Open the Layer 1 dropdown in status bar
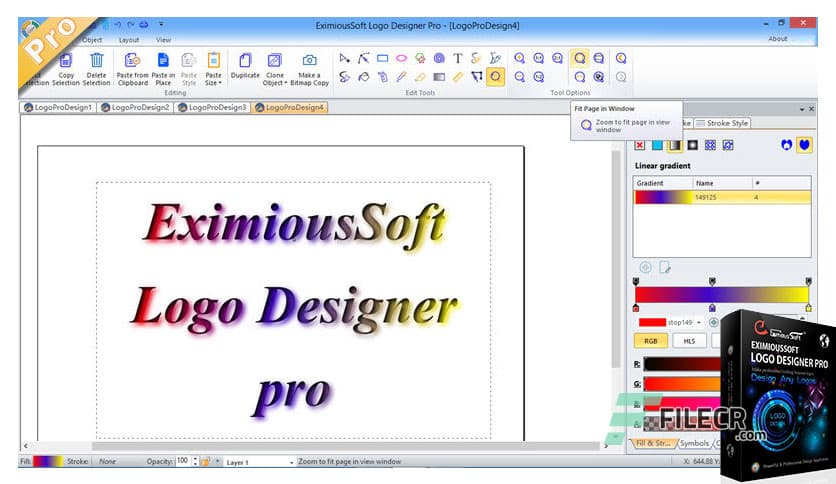The image size is (836, 484). pyautogui.click(x=292, y=462)
